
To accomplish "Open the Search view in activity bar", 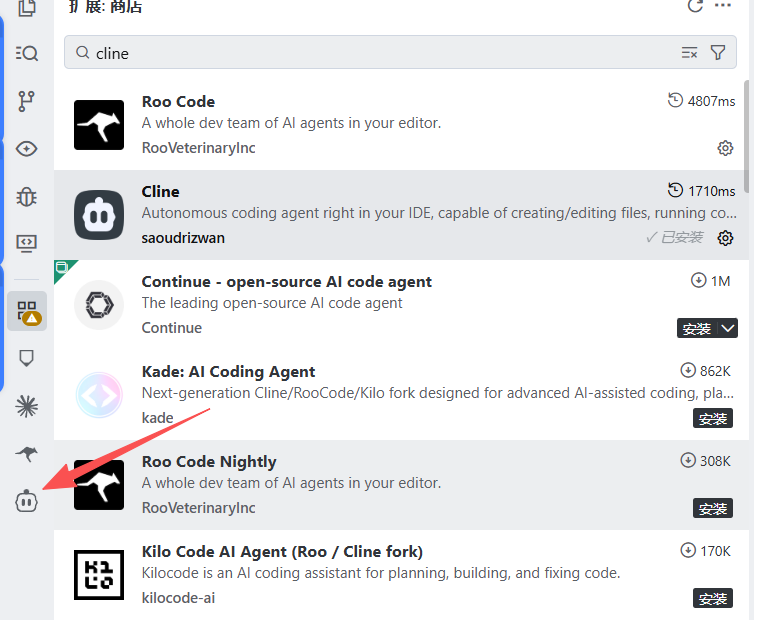I will 27,53.
